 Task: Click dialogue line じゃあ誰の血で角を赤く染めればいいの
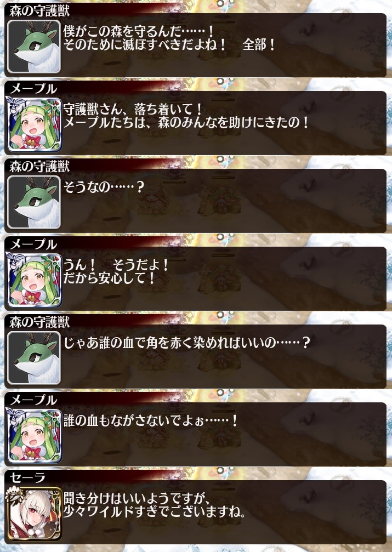click(186, 342)
